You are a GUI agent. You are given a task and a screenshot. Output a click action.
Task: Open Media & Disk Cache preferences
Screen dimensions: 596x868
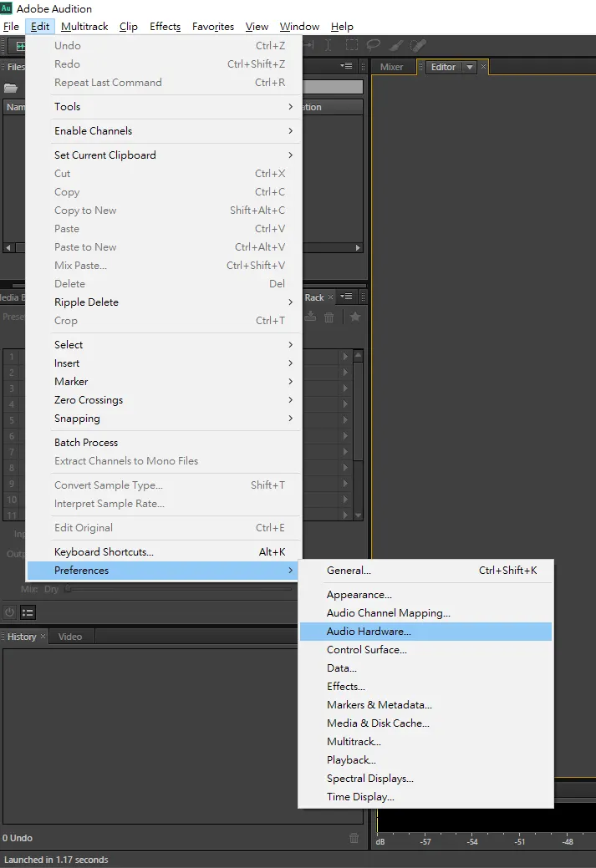[425, 723]
